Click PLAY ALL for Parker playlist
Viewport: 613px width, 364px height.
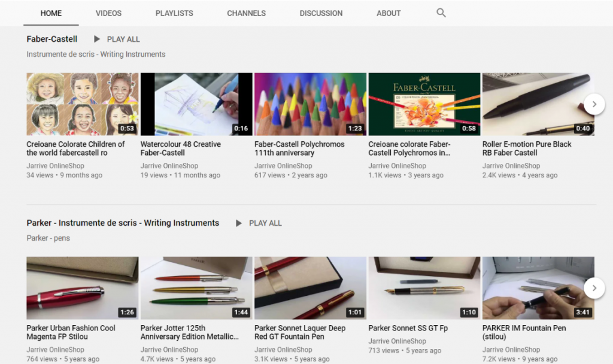[265, 223]
